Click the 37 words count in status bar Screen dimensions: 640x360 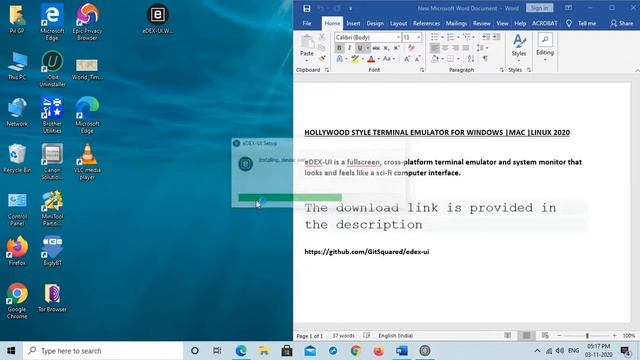(343, 336)
